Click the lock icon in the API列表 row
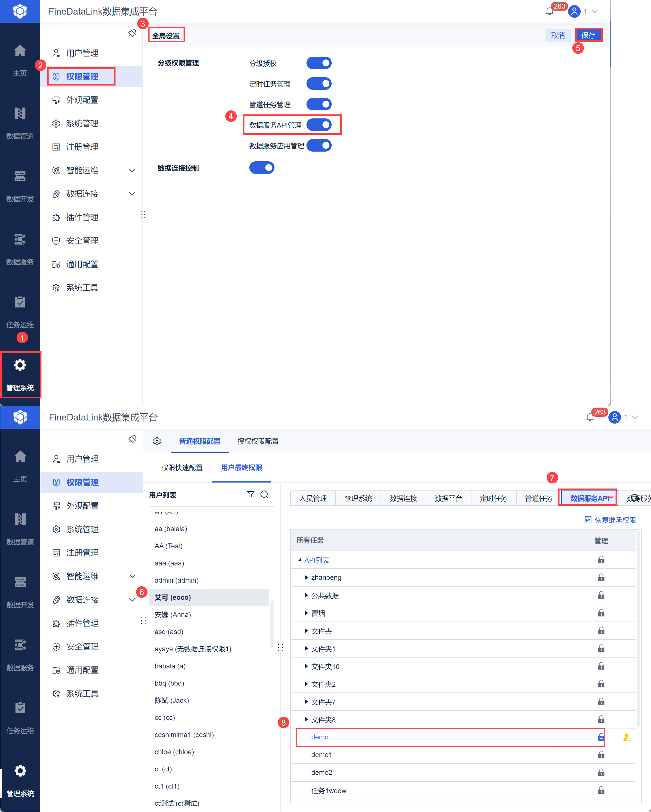This screenshot has width=651, height=812. (x=601, y=560)
